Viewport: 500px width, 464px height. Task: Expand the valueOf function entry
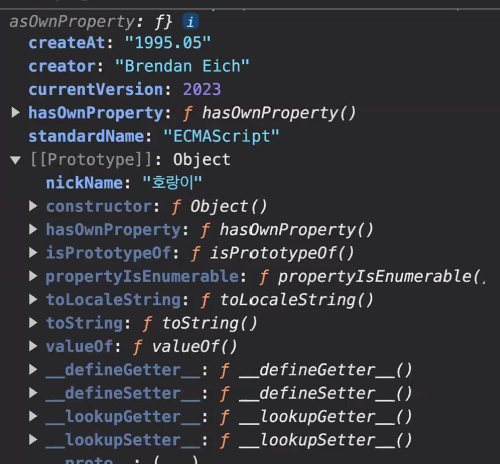33,346
